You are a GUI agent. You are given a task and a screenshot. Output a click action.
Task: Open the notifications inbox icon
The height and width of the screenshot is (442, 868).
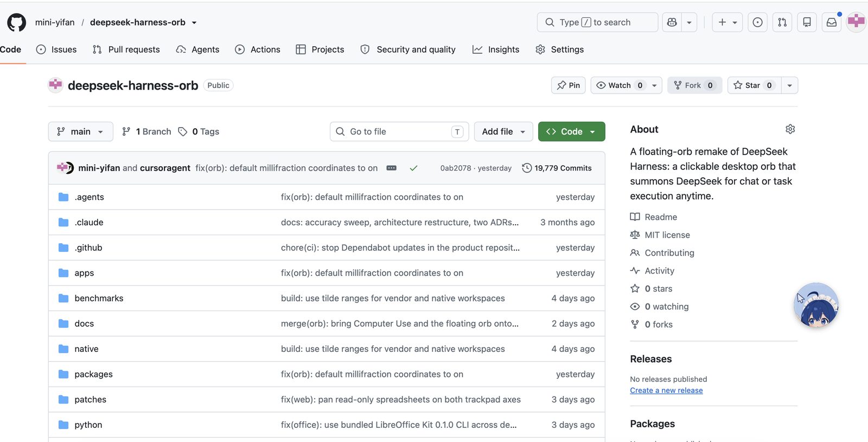pyautogui.click(x=832, y=22)
